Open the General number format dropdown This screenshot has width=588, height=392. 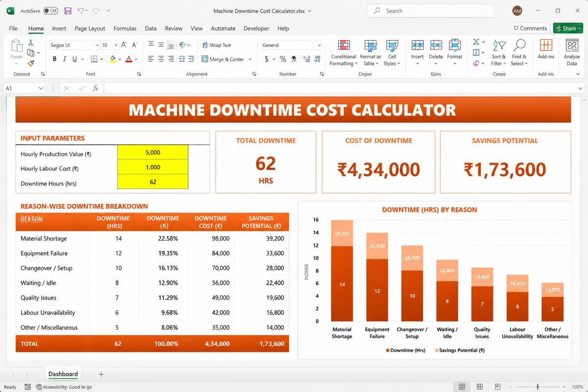point(319,45)
